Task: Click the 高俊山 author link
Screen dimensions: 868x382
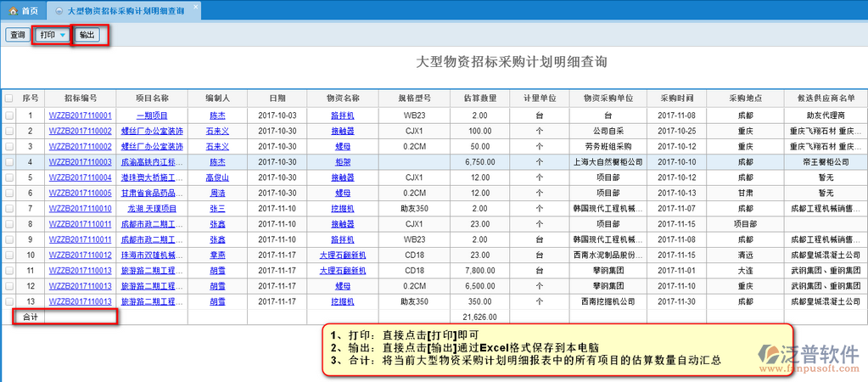Action: click(x=217, y=177)
